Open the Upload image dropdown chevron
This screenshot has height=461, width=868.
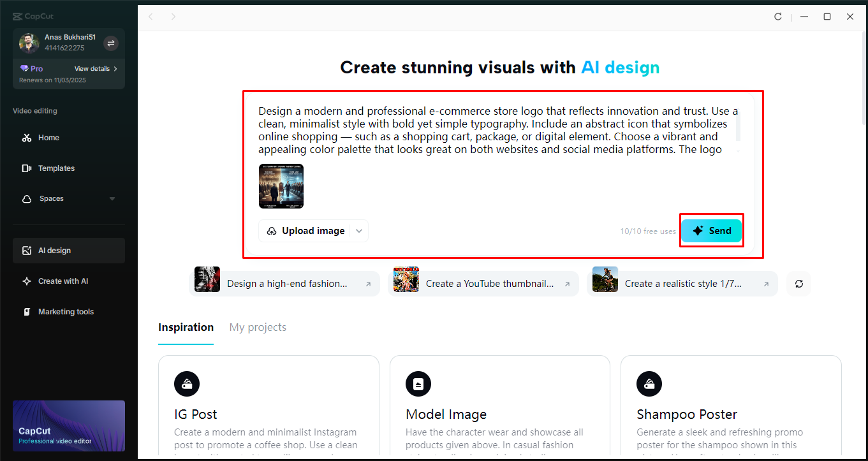click(x=359, y=231)
